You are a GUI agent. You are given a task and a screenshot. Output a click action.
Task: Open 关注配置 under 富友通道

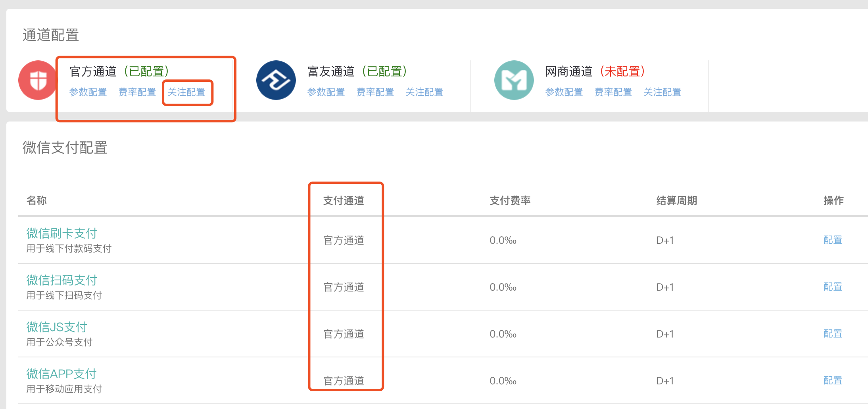(424, 92)
